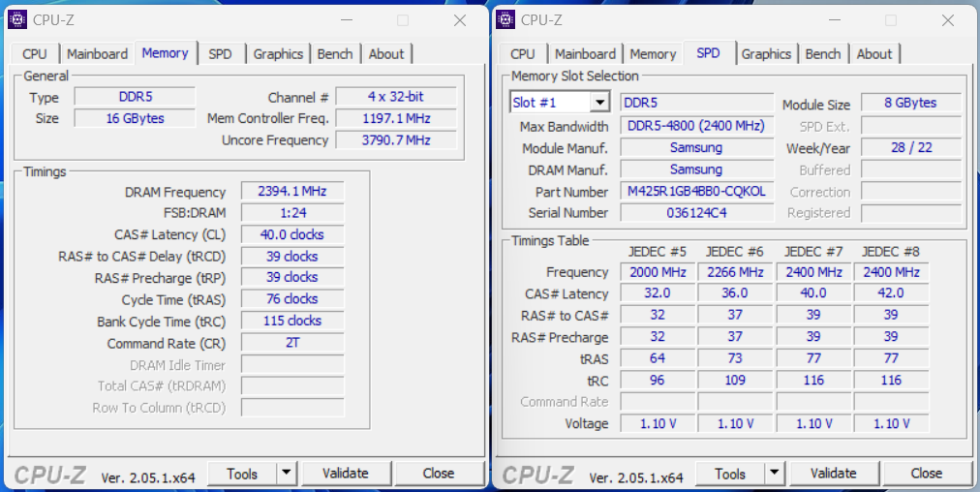Viewport: 980px width, 492px height.
Task: Expand the Slot #1 memory slot dropdown
Action: [x=600, y=103]
